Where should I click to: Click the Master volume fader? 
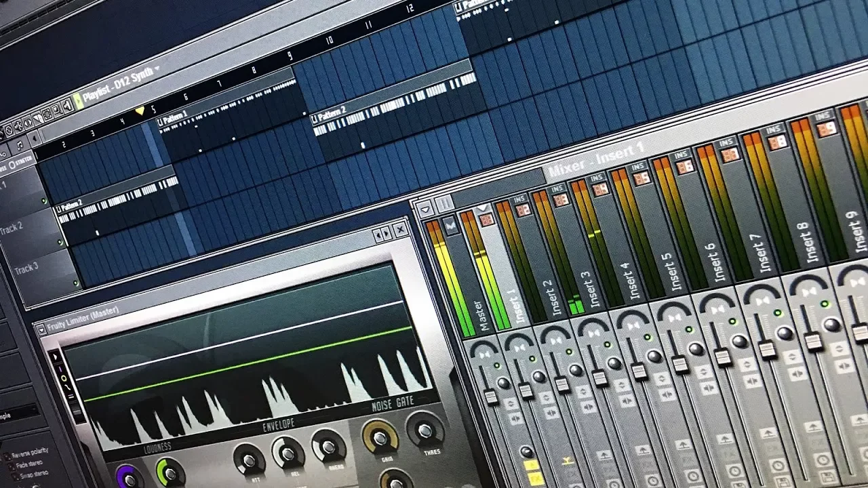(x=492, y=396)
